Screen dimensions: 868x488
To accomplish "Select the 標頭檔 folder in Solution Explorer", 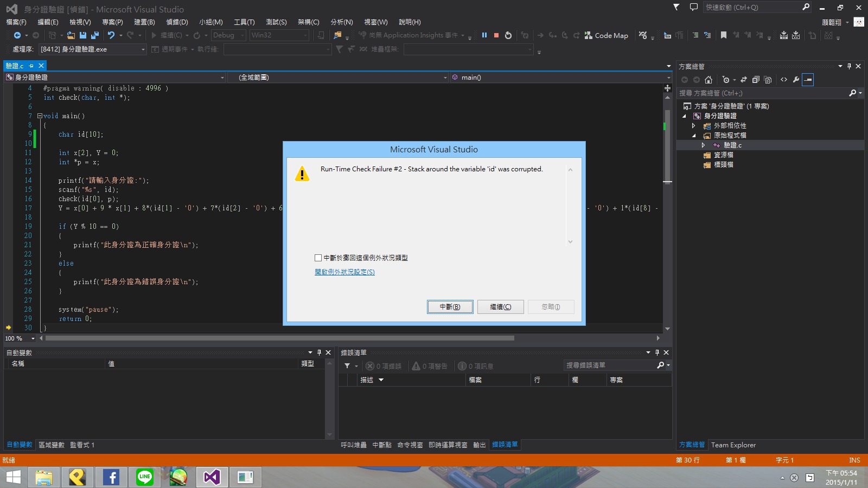I will pyautogui.click(x=723, y=165).
